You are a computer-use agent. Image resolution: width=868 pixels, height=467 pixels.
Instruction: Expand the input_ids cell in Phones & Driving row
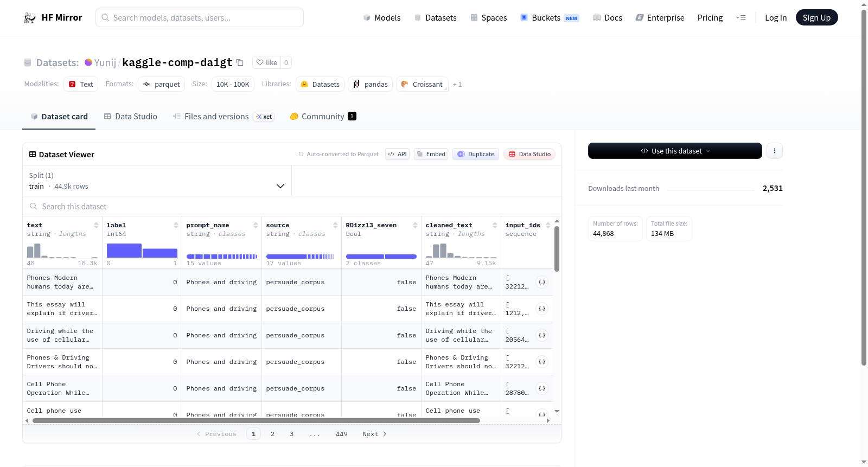click(541, 362)
